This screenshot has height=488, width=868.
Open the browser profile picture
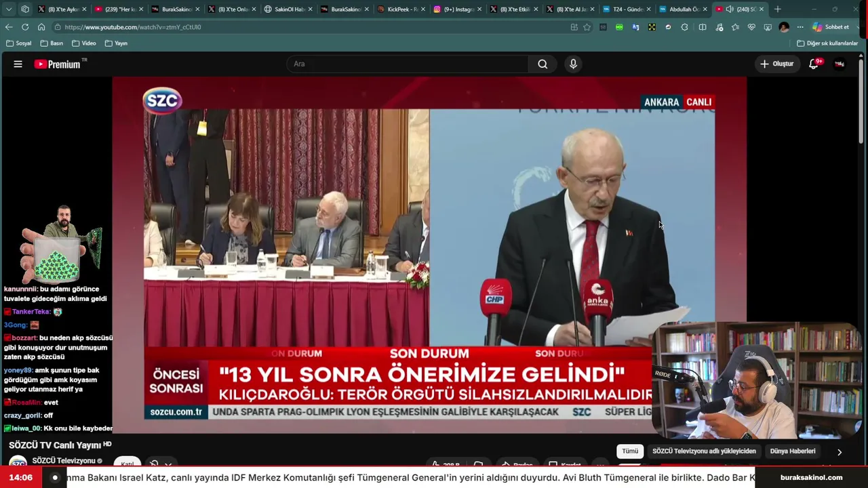point(784,27)
